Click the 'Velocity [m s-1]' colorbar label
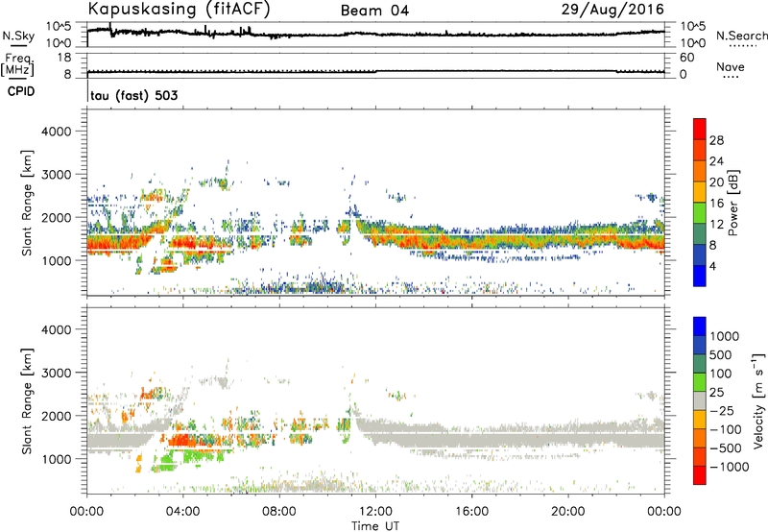 coord(758,400)
